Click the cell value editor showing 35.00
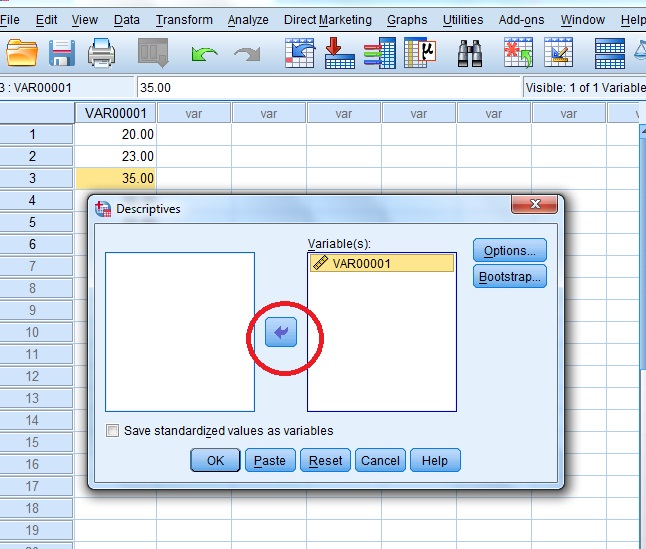The width and height of the screenshot is (646, 549). 329,87
